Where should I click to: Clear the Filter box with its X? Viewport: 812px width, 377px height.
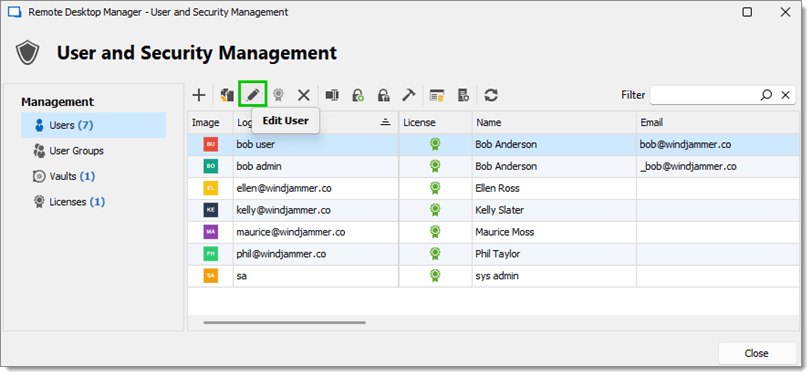[x=785, y=95]
